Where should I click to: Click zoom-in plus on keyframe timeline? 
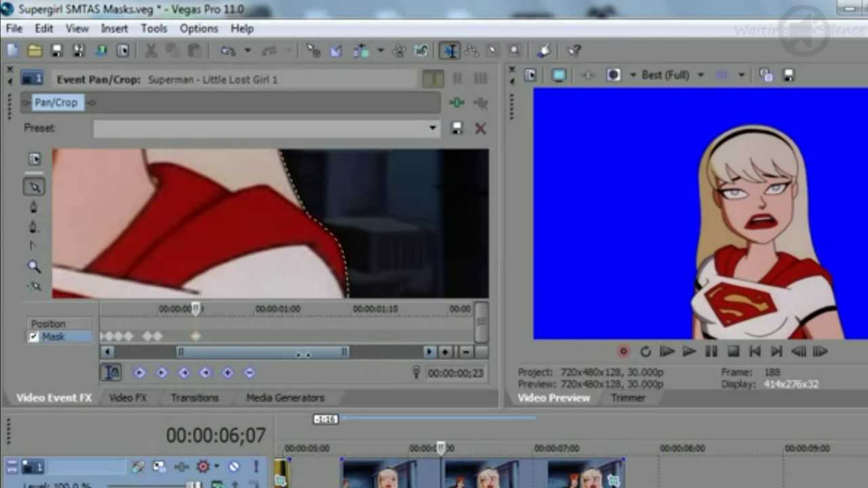(446, 352)
